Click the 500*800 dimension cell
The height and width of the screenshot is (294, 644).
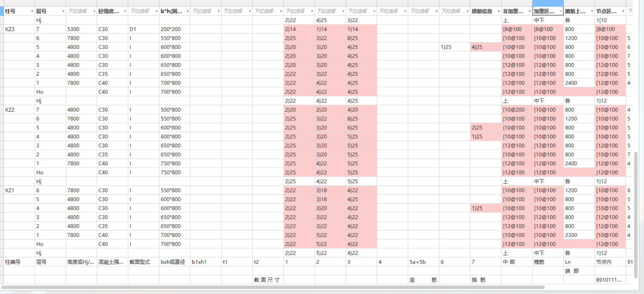[x=175, y=110]
